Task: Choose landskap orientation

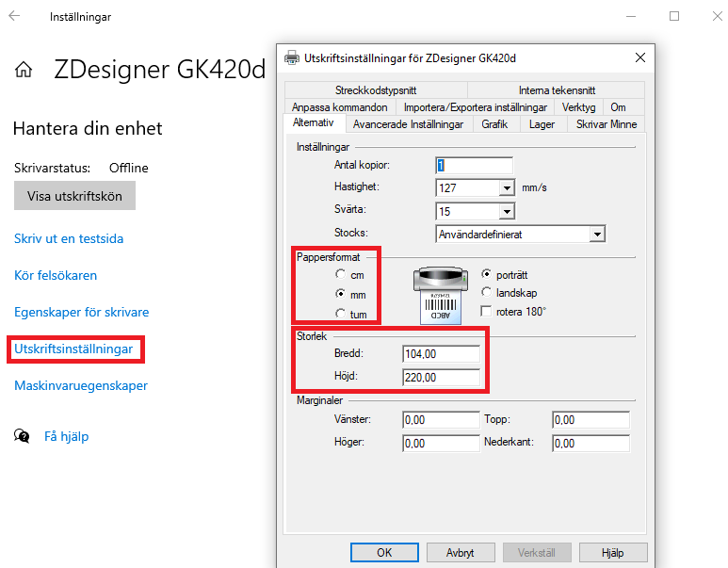Action: pos(486,293)
